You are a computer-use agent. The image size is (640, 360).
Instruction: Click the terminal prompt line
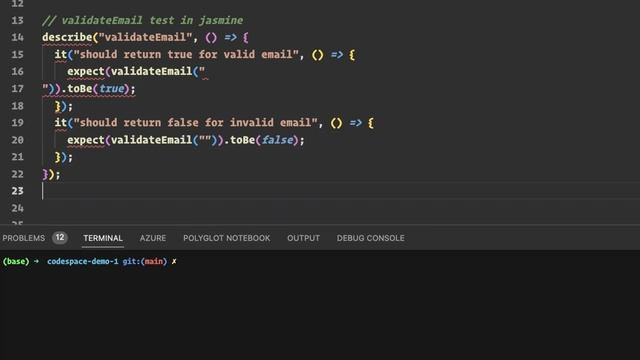tap(90, 261)
